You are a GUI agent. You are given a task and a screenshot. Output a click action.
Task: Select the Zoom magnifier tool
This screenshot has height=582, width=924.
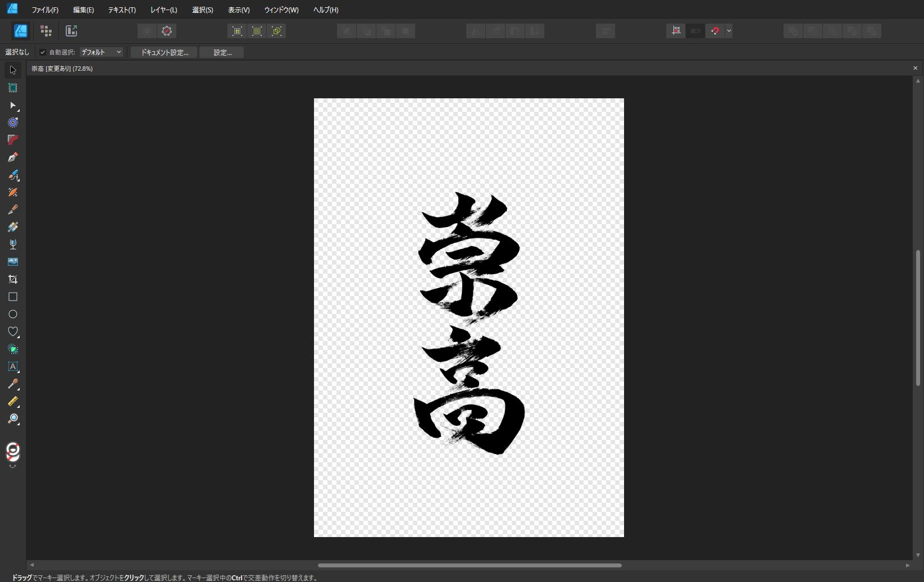coord(13,419)
